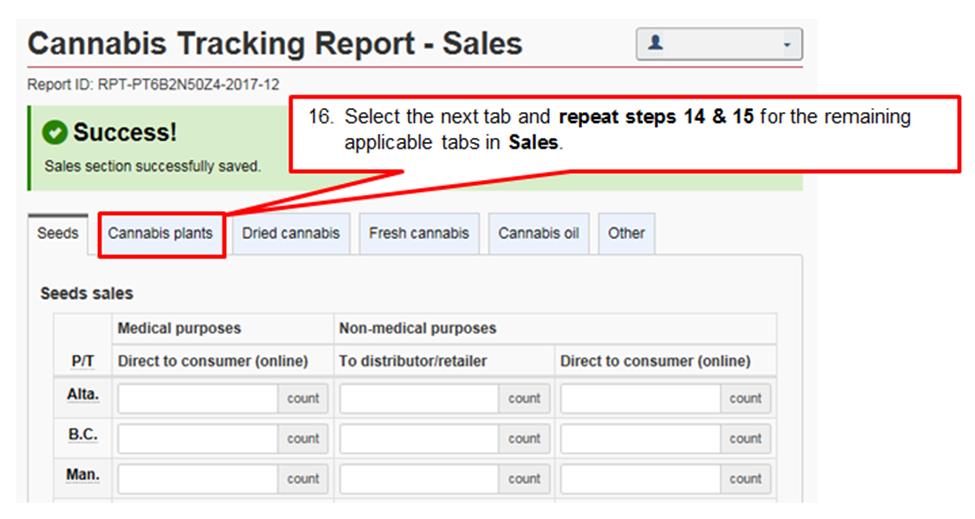Click B.C. to distributor/retailer count field

point(420,438)
